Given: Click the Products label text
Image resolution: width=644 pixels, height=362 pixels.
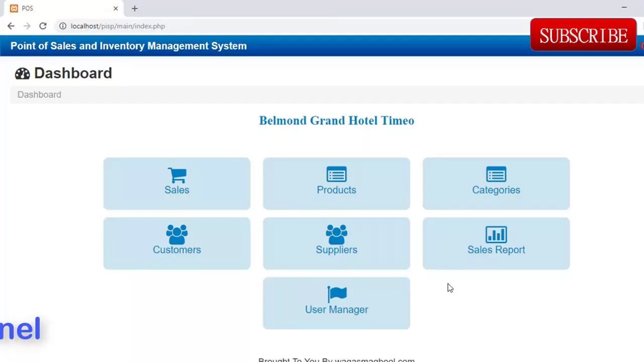Looking at the screenshot, I should [x=336, y=190].
